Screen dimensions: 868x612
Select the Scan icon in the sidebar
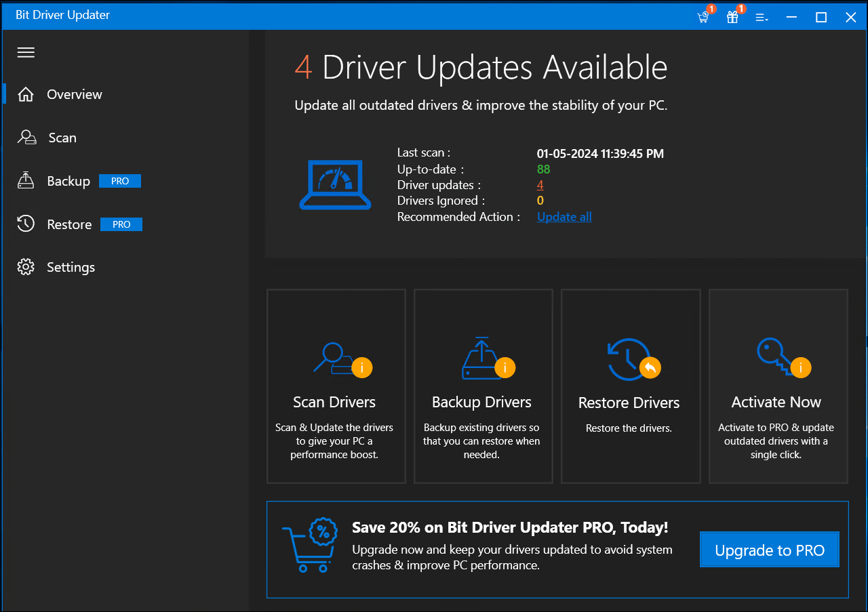pos(26,137)
